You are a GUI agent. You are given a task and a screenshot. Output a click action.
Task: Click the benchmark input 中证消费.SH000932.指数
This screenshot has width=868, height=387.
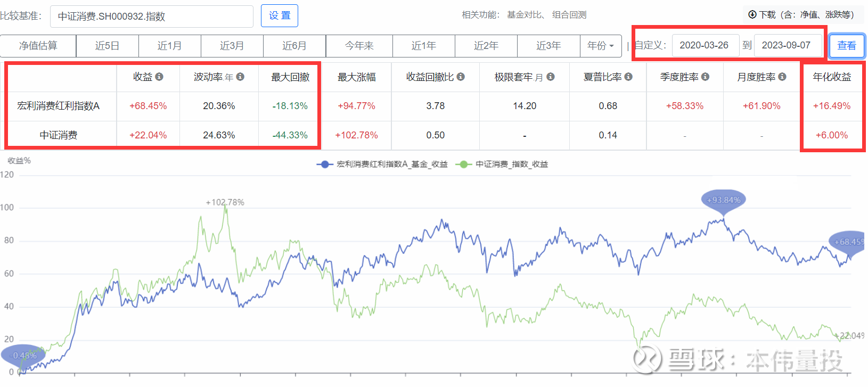152,17
